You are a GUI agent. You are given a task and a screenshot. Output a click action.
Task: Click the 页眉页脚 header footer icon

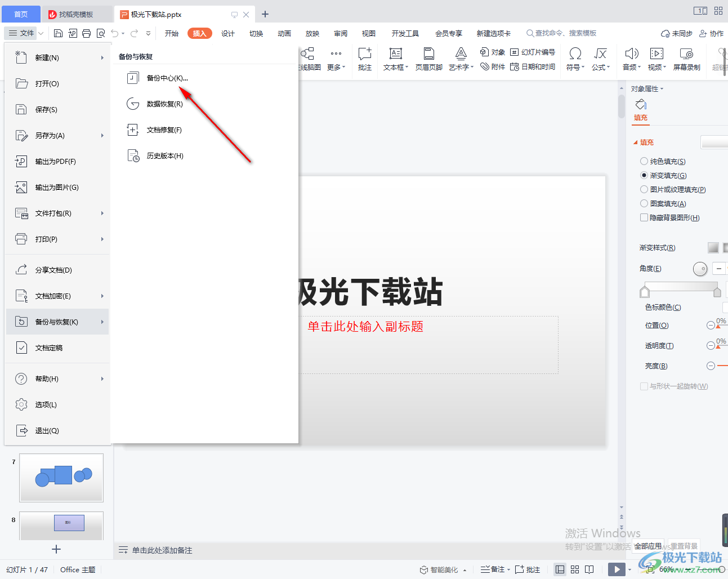[x=429, y=59]
